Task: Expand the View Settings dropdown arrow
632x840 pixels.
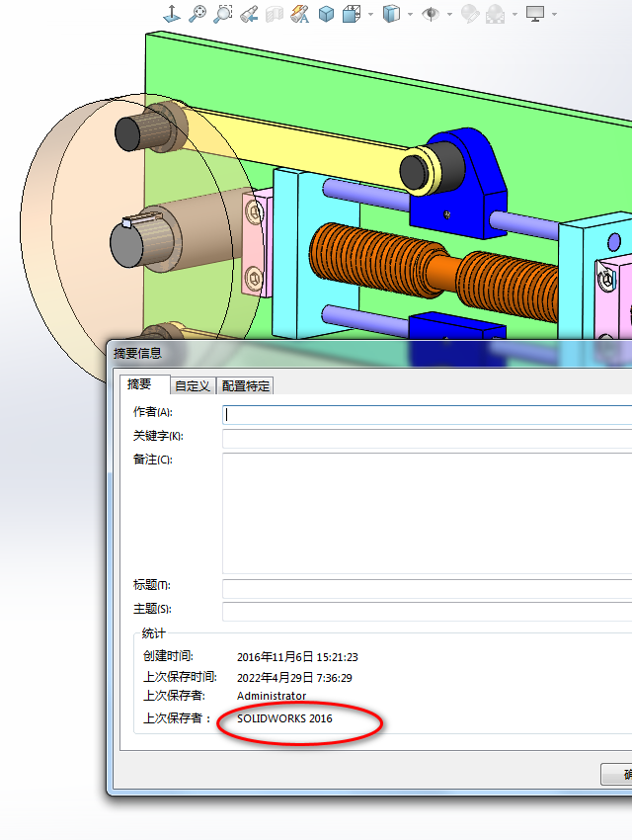Action: coord(554,15)
